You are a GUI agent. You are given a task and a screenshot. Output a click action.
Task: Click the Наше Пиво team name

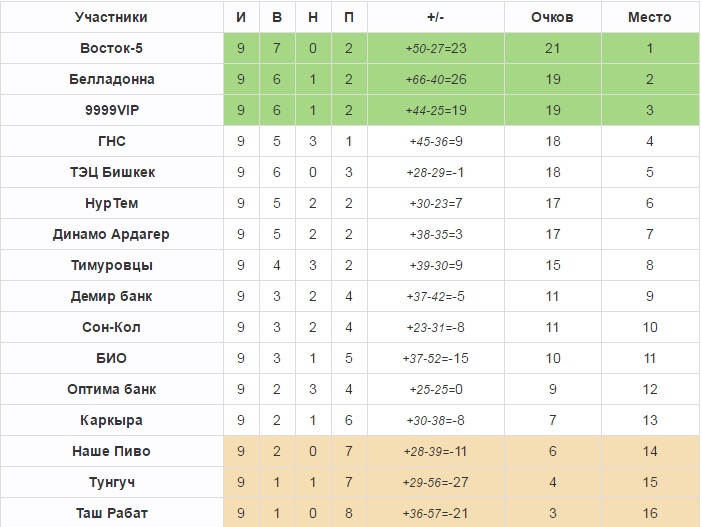(111, 451)
